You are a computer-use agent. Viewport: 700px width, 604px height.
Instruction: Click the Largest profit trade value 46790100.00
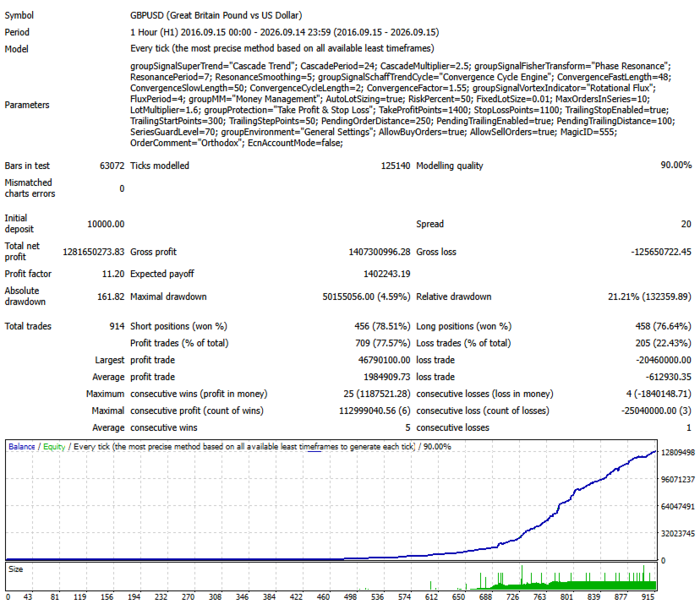[384, 360]
